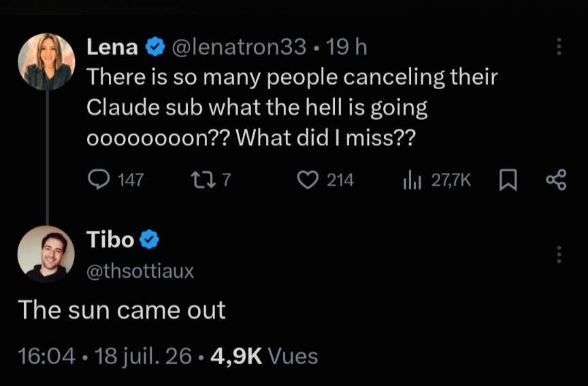
Task: Open more options for Tibo's tweet
Action: point(559,255)
